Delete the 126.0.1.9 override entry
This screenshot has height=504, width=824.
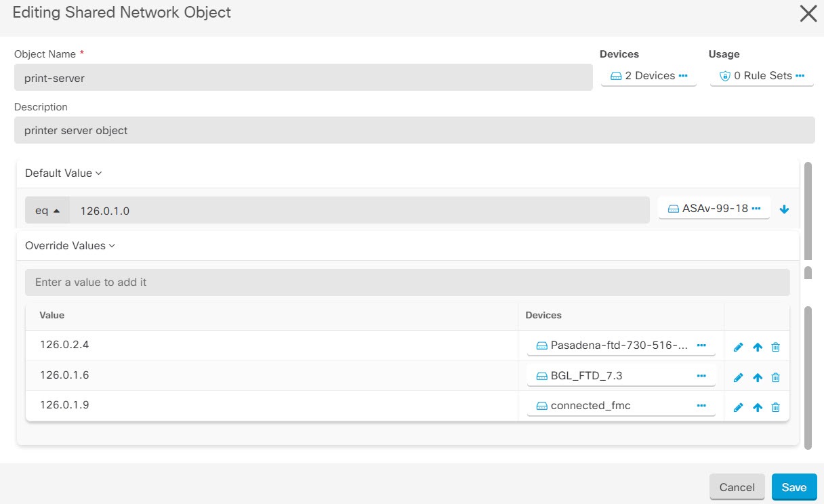775,406
